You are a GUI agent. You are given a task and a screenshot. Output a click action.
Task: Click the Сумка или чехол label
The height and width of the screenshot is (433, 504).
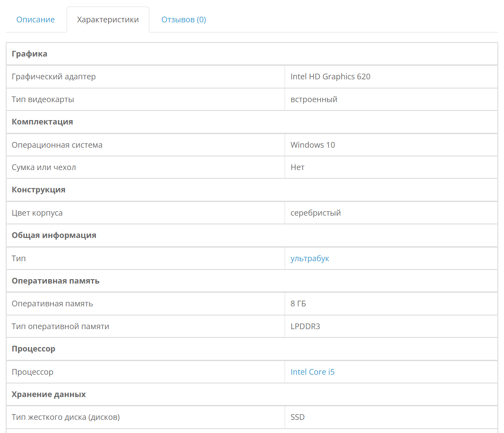44,167
